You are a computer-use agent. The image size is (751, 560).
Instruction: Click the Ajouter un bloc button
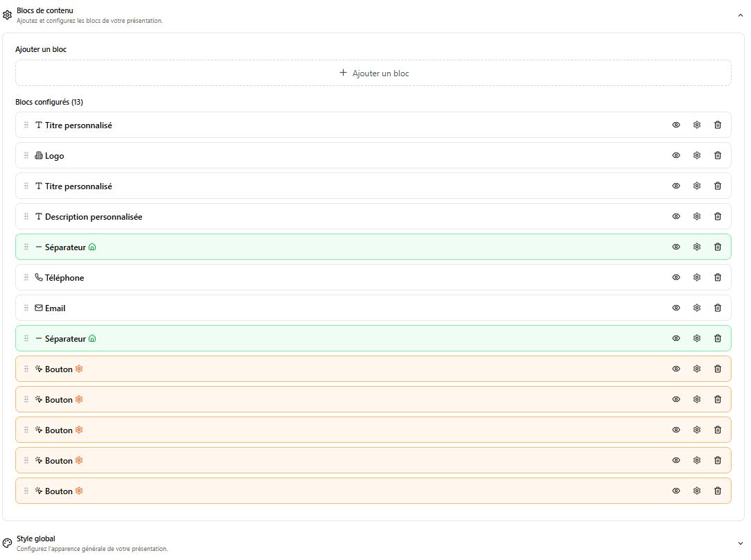point(373,73)
